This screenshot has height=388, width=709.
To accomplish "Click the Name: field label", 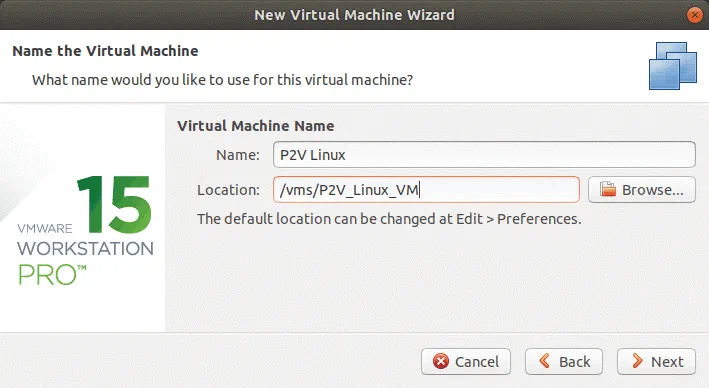I will [x=238, y=155].
